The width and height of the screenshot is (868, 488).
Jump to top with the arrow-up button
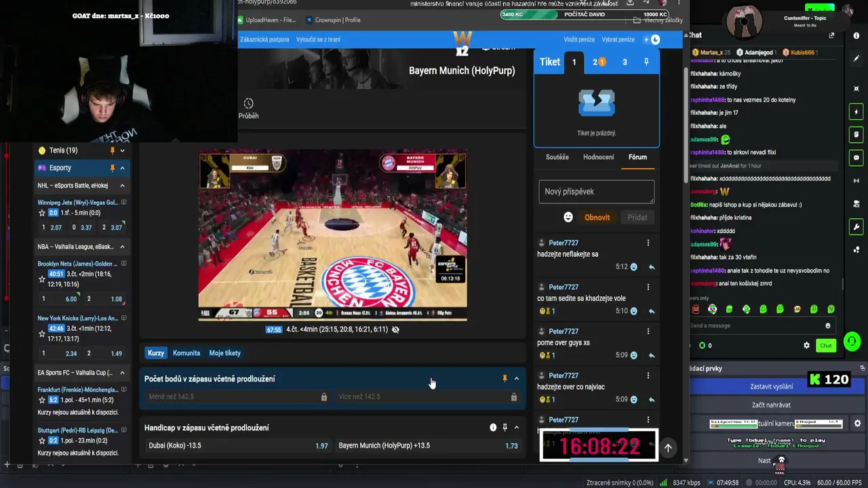pos(668,447)
